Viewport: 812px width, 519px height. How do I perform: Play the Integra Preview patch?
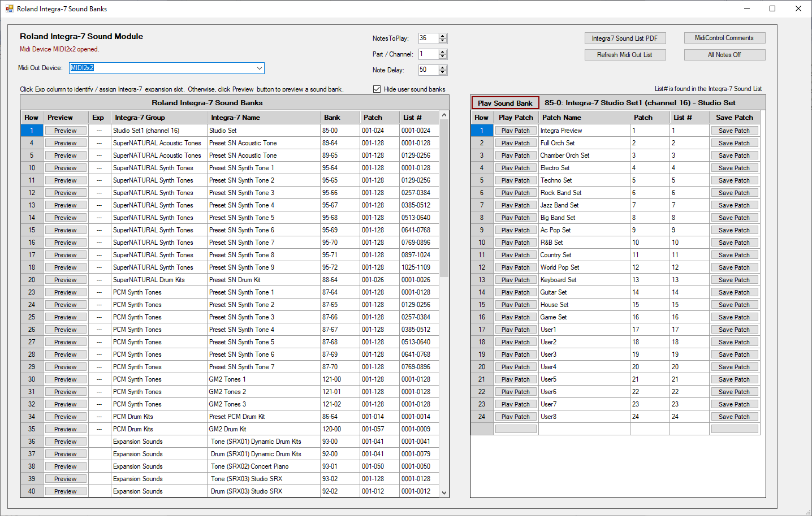(516, 131)
